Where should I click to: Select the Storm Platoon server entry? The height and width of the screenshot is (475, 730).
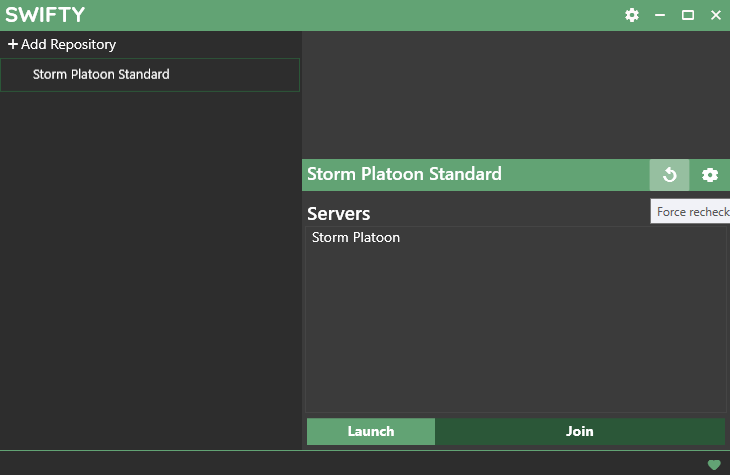356,238
